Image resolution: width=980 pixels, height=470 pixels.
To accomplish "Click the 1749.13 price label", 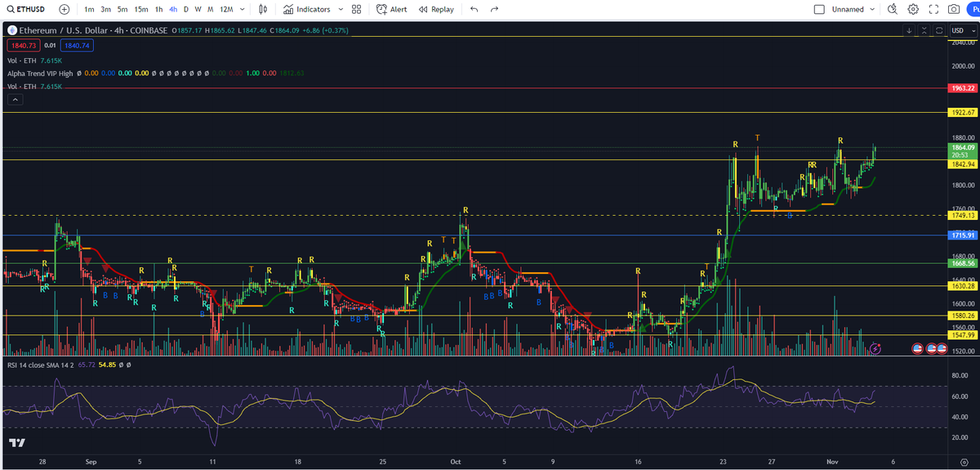I will [964, 215].
